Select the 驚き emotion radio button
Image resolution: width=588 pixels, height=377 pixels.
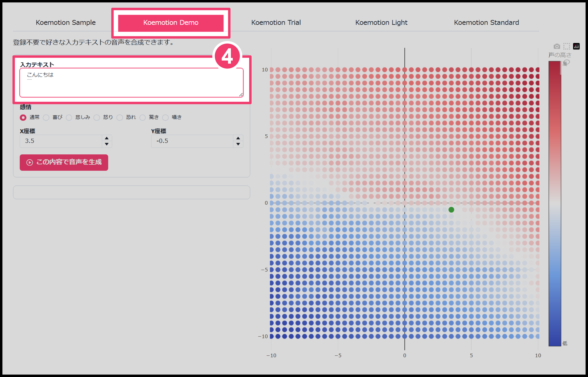[143, 117]
